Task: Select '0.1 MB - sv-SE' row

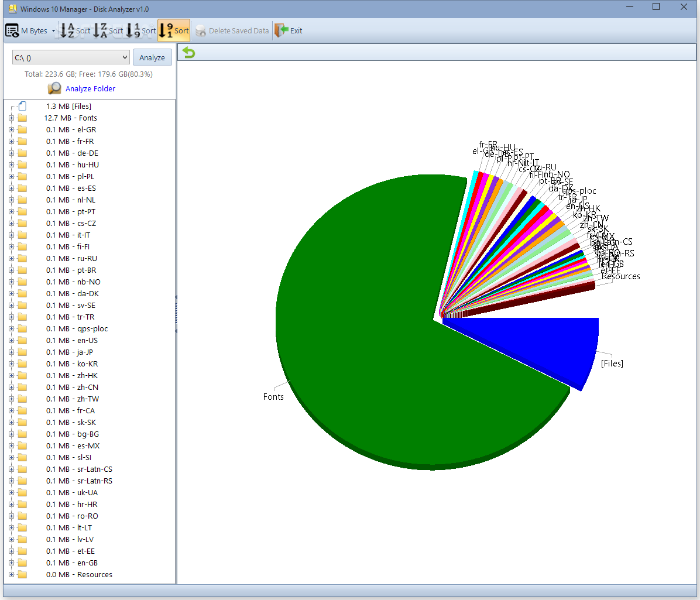Action: pos(71,306)
